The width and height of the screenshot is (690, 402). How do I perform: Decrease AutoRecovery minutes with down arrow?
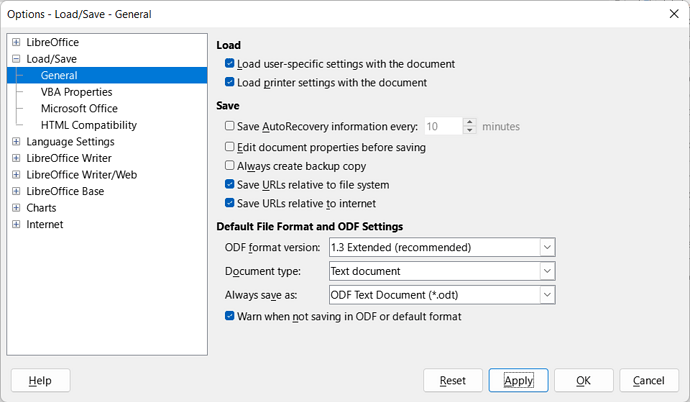(470, 131)
